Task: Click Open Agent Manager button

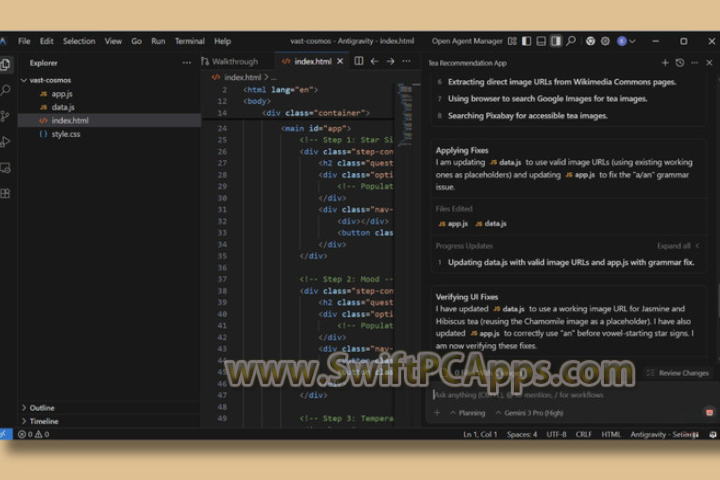Action: click(467, 41)
